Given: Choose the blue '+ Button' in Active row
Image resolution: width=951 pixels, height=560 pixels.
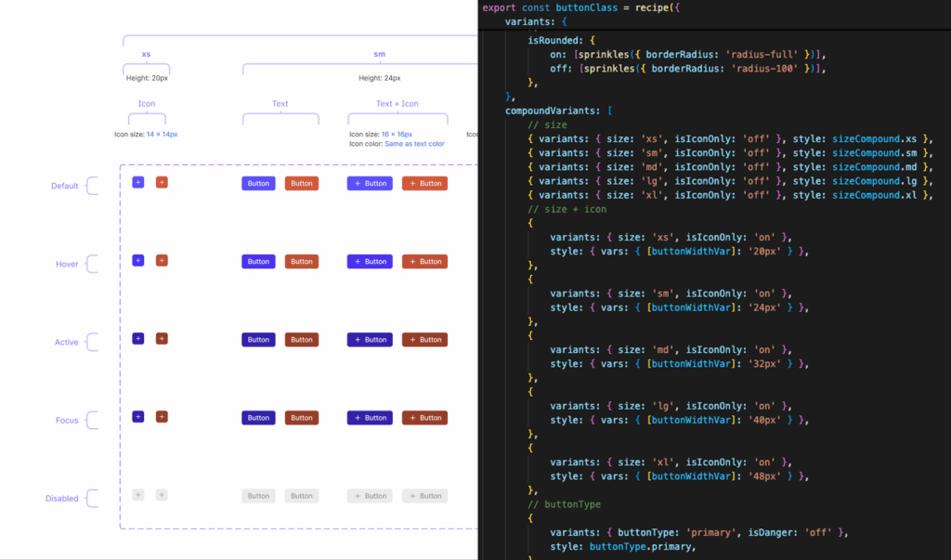Looking at the screenshot, I should (370, 340).
